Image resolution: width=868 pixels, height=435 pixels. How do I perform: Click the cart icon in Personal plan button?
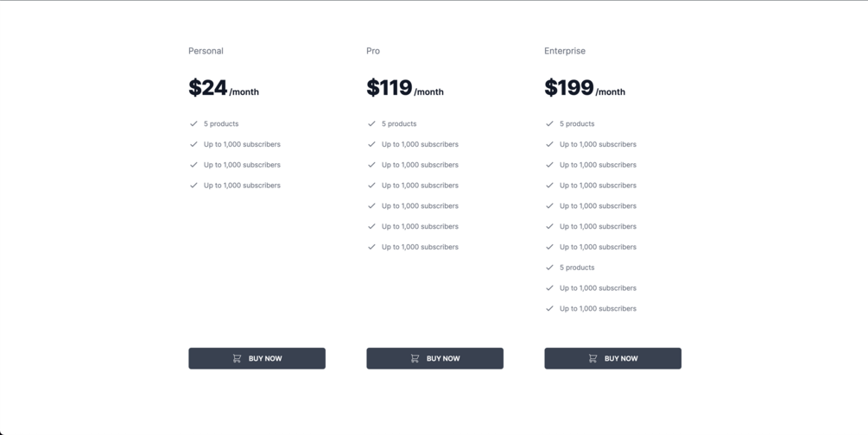[x=237, y=358]
